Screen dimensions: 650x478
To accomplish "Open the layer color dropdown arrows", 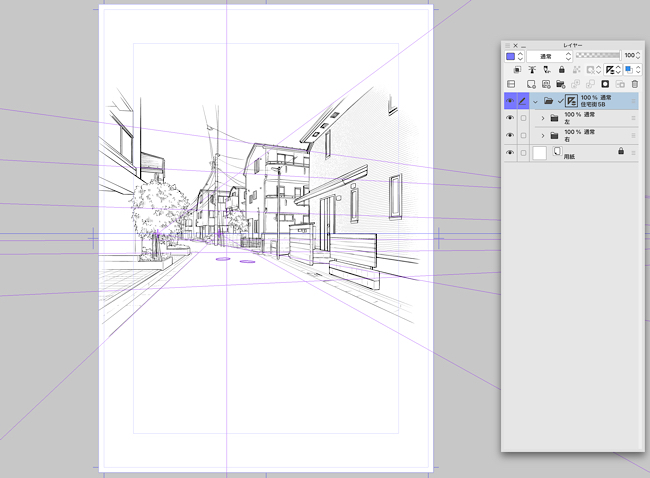I will coord(638,70).
